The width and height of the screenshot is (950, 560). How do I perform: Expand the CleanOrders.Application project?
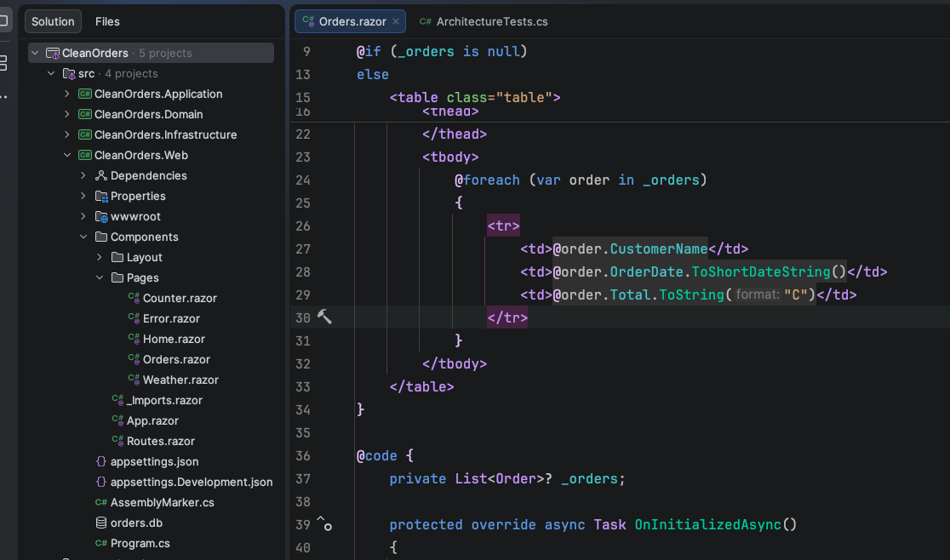(x=67, y=94)
